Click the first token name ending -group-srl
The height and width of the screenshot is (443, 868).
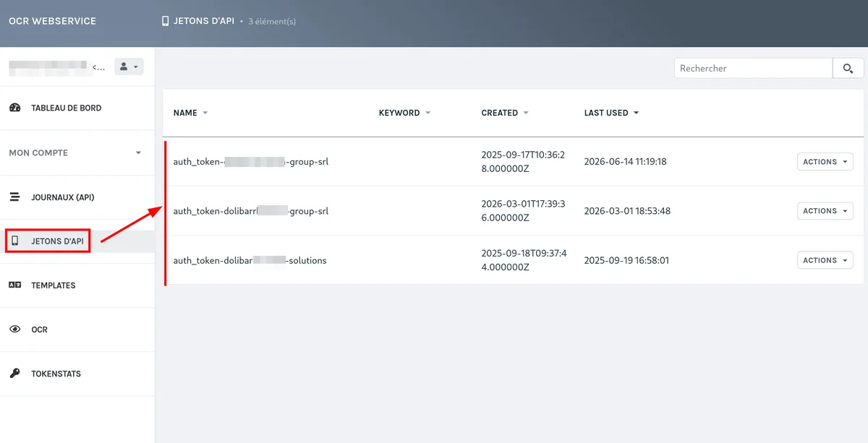[x=251, y=162]
